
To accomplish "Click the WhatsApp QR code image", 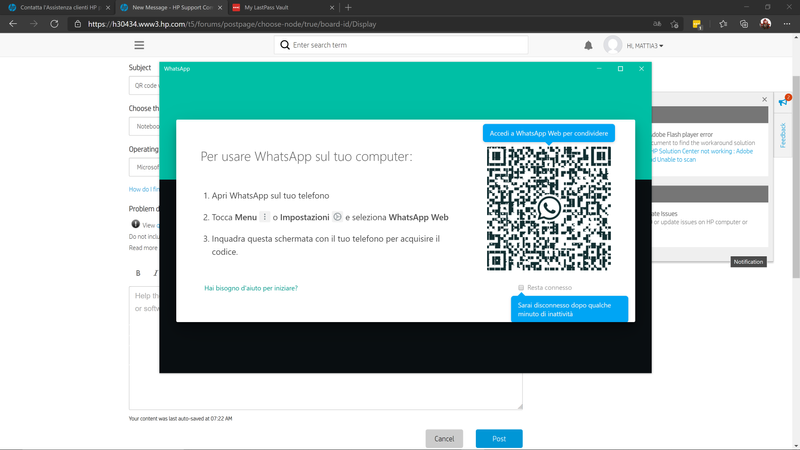I will (548, 208).
